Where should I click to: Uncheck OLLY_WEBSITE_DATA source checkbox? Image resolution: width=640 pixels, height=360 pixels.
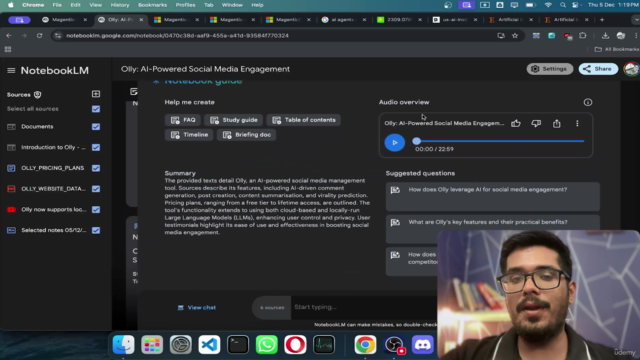click(96, 189)
